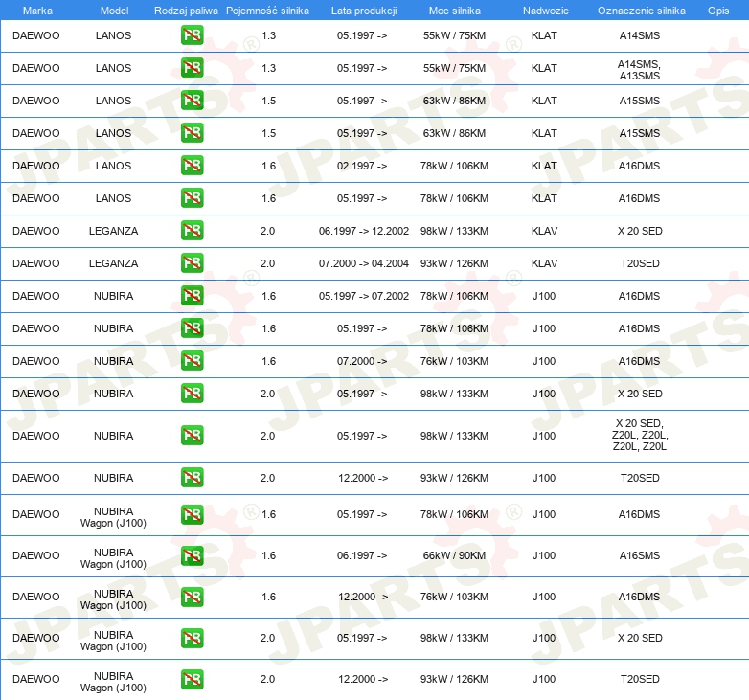Click the petrol icon in LANOS A14SMS, A13SMS row
This screenshot has height=700, width=749.
click(x=192, y=68)
